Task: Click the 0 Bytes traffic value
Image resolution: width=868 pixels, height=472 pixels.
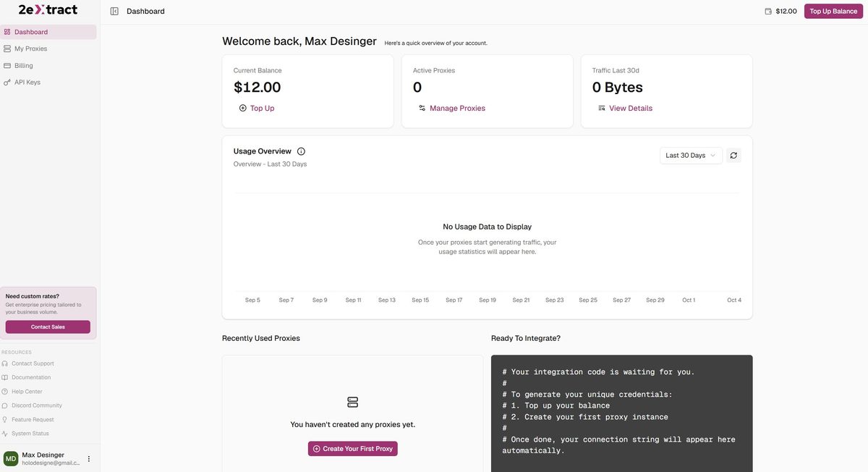Action: (x=618, y=88)
